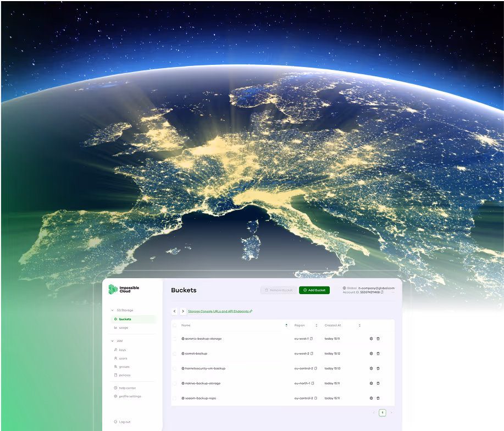Log out from the sidebar
Image resolution: width=504 pixels, height=431 pixels.
(x=122, y=422)
